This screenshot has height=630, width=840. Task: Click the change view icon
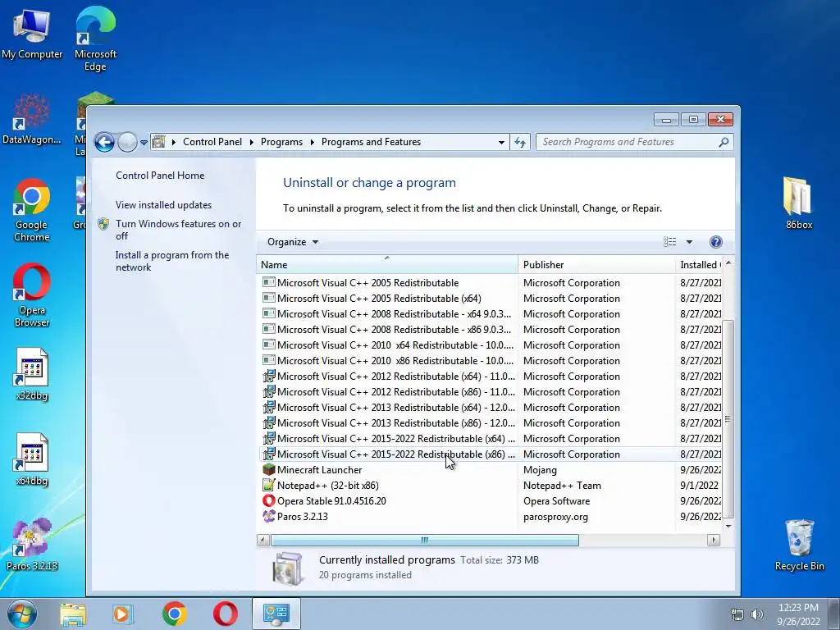(669, 242)
